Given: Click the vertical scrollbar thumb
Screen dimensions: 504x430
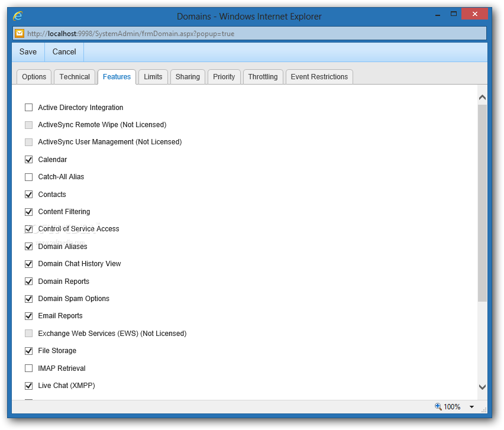Looking at the screenshot, I should 482,203.
